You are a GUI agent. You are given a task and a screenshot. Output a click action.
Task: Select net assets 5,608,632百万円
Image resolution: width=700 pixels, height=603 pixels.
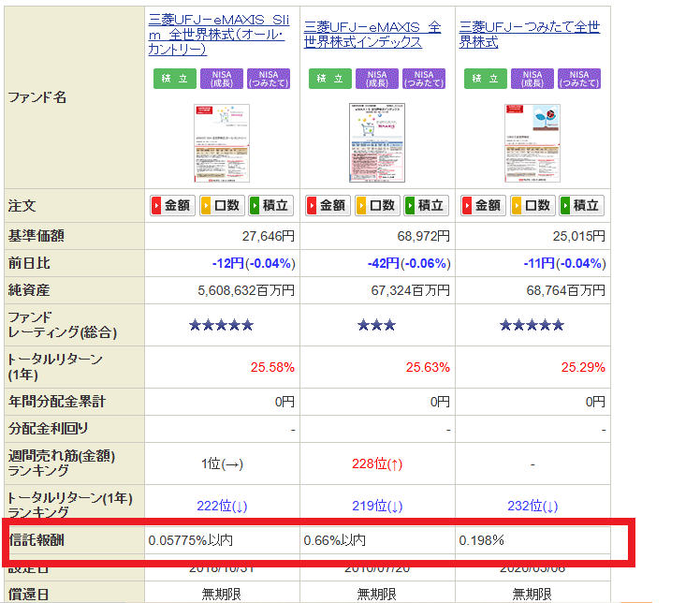246,291
